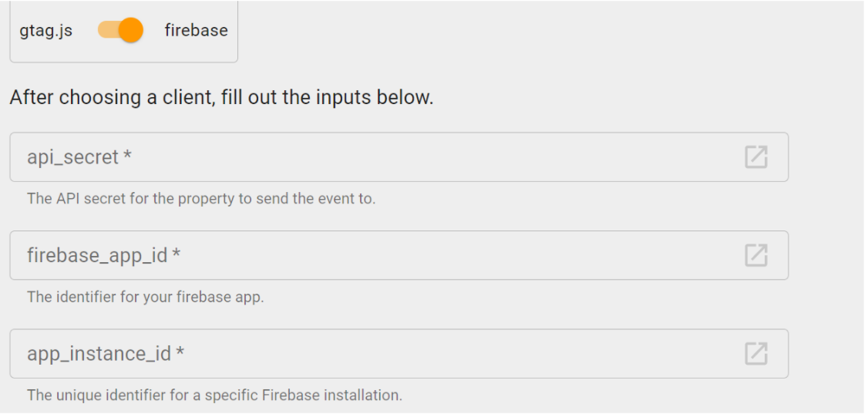Click the required asterisk on api_secret
The image size is (868, 414).
pos(127,157)
